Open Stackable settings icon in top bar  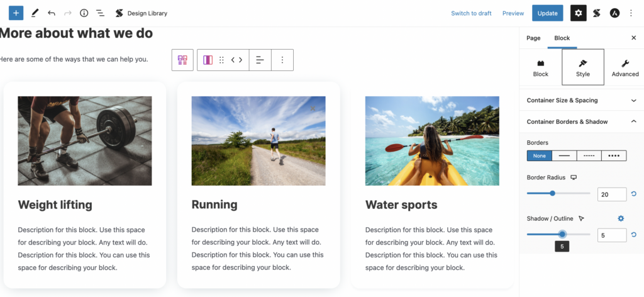597,13
